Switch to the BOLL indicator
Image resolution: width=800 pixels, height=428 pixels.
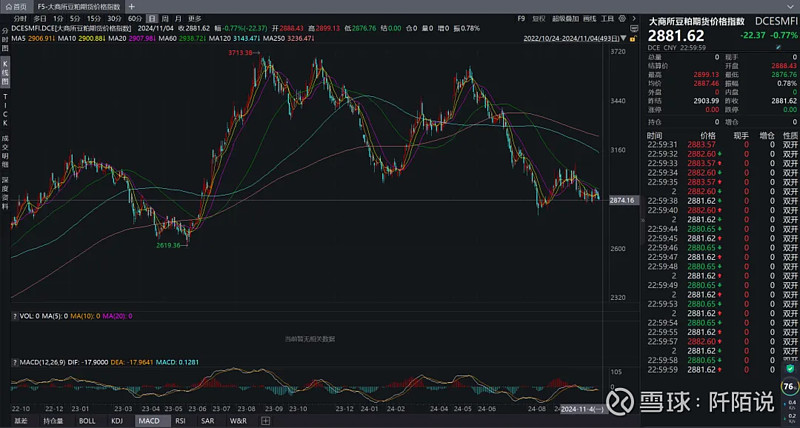86,421
